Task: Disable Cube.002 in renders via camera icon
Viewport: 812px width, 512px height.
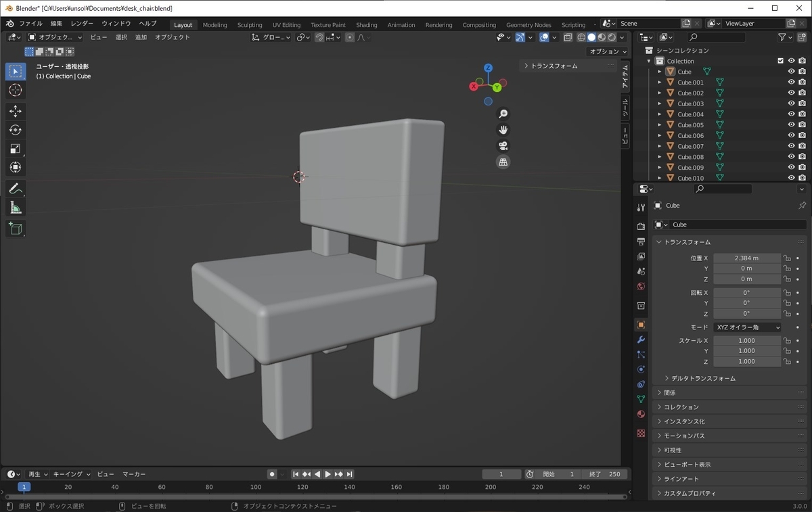Action: point(802,93)
